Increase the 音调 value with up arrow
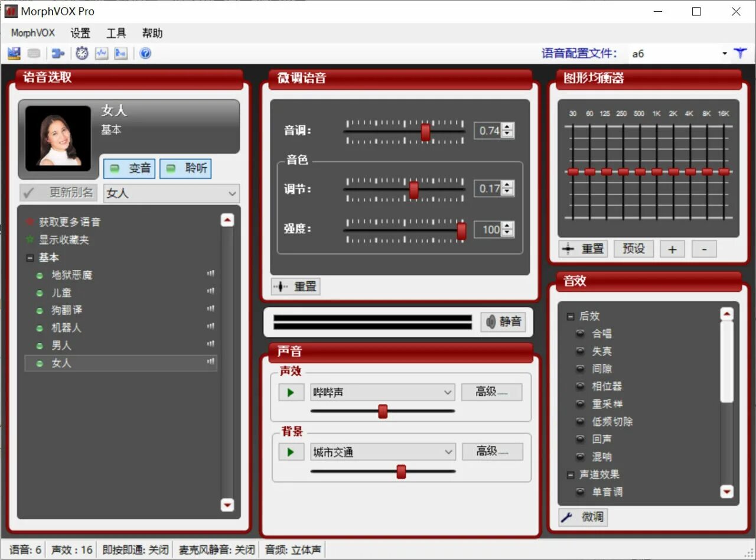The image size is (756, 560). click(507, 126)
